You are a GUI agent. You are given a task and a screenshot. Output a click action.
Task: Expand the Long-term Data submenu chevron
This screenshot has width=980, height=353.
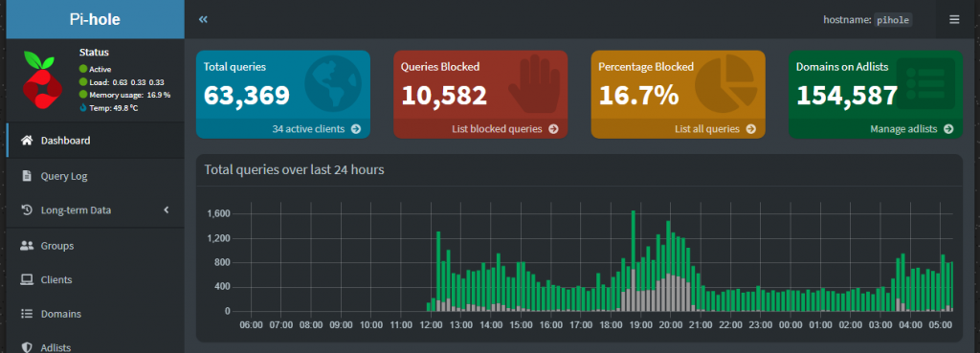coord(167,210)
